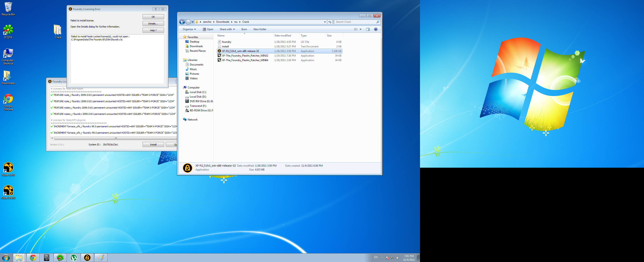This screenshot has height=262, width=644.
Task: Toggle the preview pane icon
Action: pyautogui.click(x=368, y=29)
